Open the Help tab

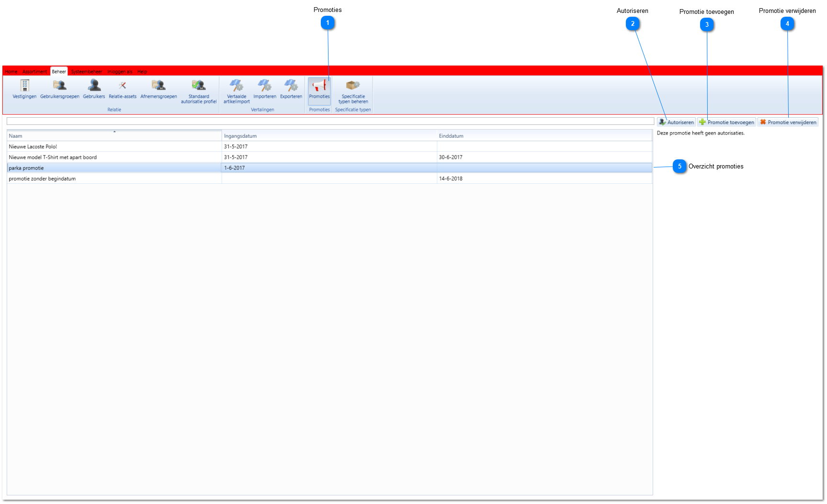142,72
